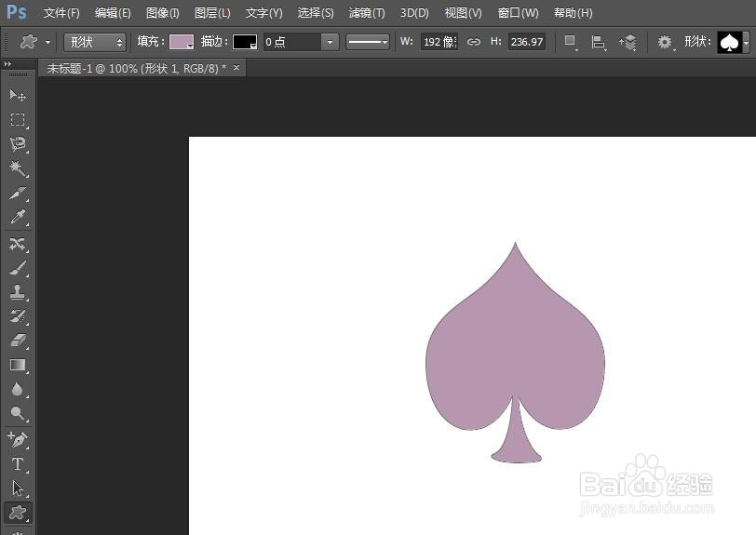The image size is (756, 535).
Task: Open the 3D(D) menu
Action: (x=414, y=13)
